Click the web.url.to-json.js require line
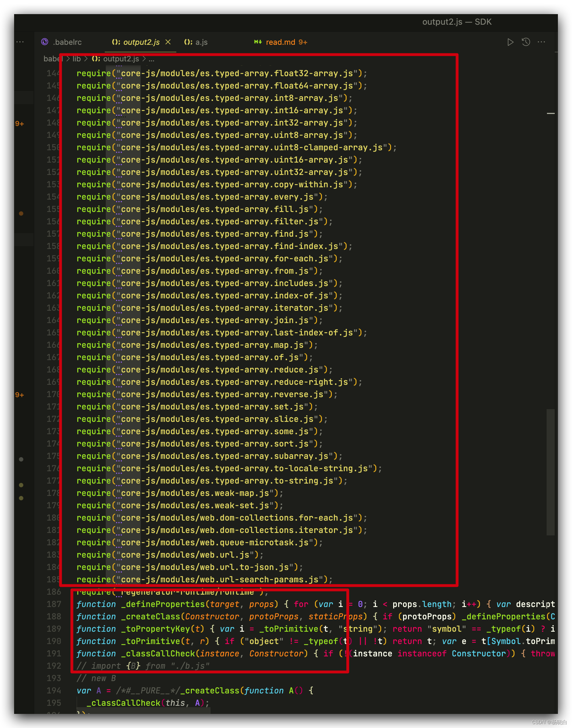This screenshot has height=728, width=572. click(190, 567)
